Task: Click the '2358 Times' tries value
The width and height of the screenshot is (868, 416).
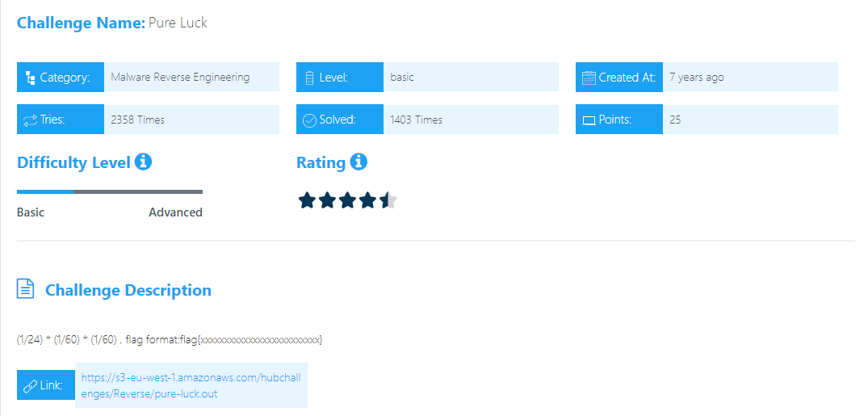Action: [x=137, y=120]
